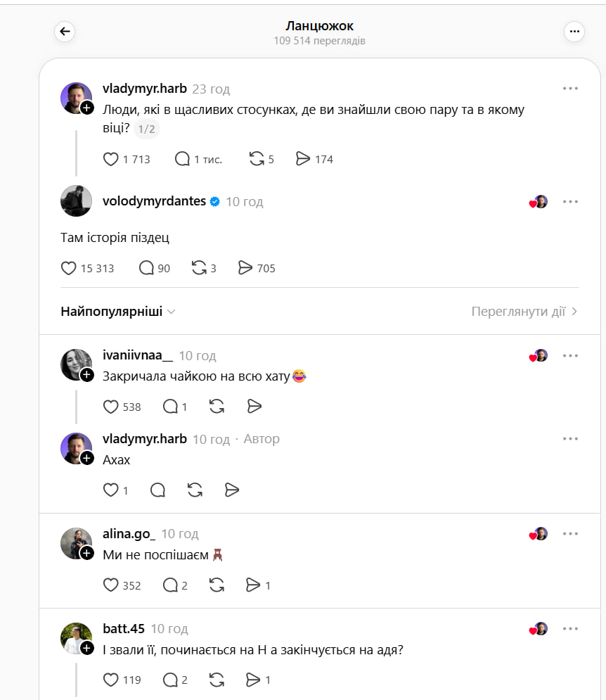Open more options for alina.go_ comment
This screenshot has width=606, height=700.
click(570, 534)
